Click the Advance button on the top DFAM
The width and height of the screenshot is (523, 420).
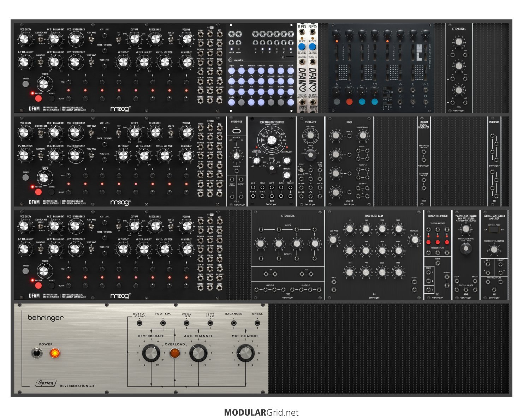pos(52,99)
